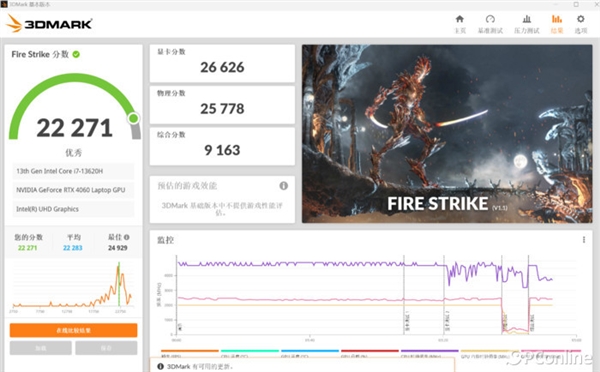Click the info icon next to best score (最佳)
Viewport: 600px width, 372px height.
127,237
